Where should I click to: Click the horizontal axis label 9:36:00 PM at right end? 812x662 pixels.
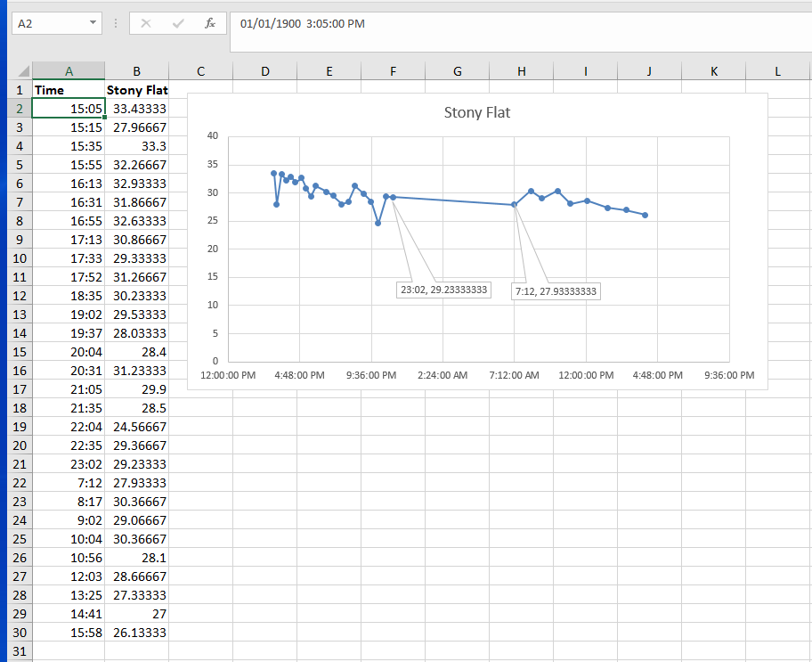(x=729, y=375)
